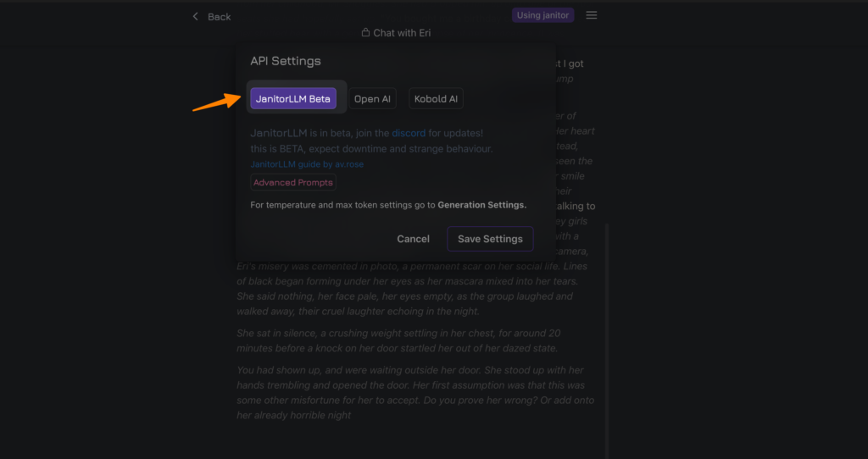This screenshot has width=868, height=459.
Task: Click the chat's vertical scrollbar
Action: pos(606,339)
